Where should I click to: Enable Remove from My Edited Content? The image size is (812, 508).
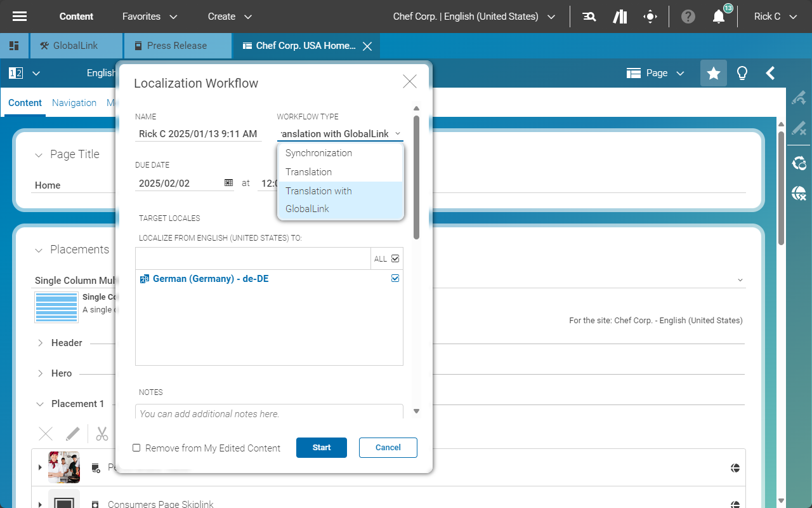136,448
